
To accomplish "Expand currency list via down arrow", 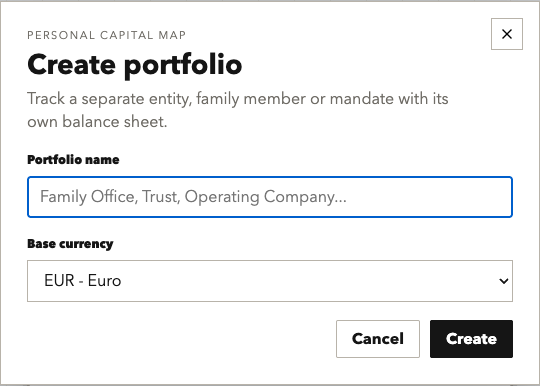I will click(x=503, y=281).
